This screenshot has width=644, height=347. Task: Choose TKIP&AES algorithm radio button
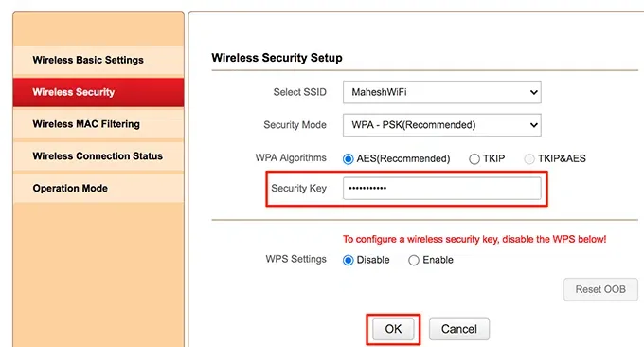click(529, 159)
